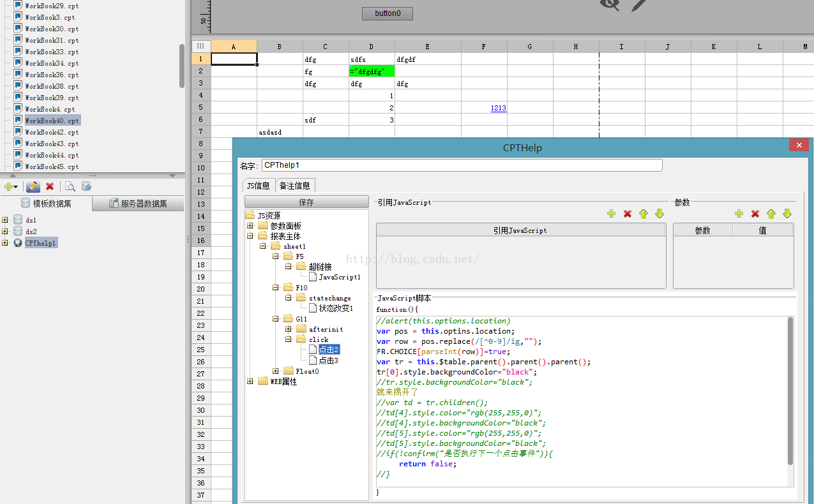The image size is (814, 504).
Task: Click the database connection icon
Action: click(87, 187)
